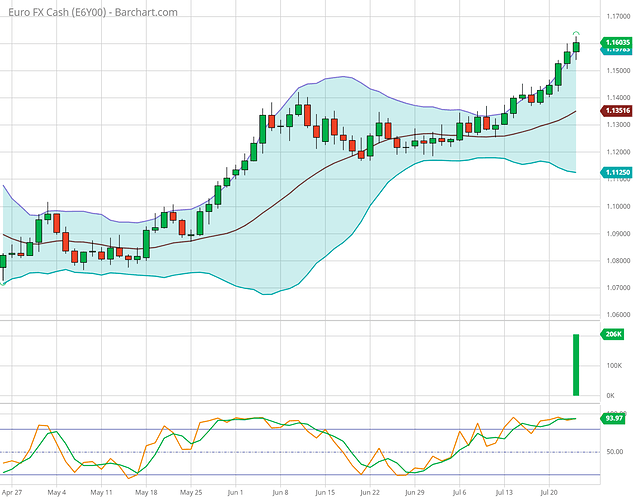
Task: Click the teal 1.11250 lower band tag
Action: [x=615, y=173]
